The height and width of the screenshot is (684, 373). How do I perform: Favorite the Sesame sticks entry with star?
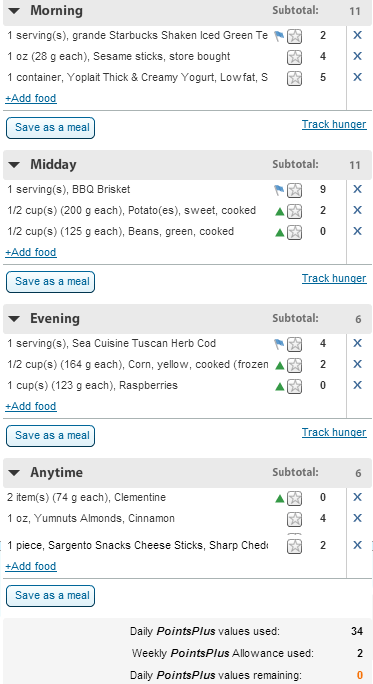coord(294,57)
